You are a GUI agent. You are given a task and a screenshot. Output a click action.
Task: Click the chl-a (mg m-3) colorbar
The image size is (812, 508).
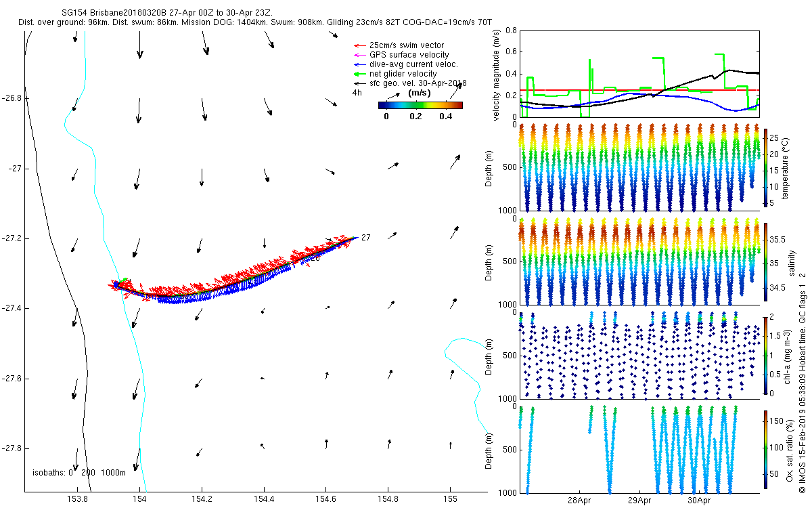[765, 355]
